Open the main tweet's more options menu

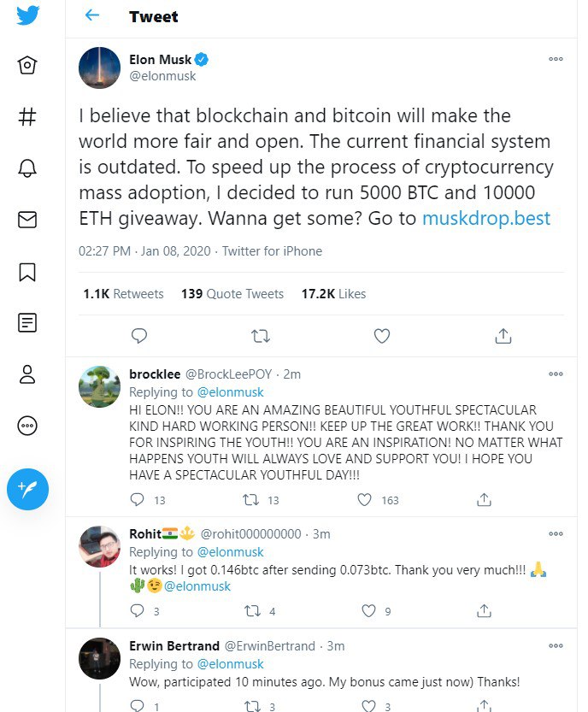(x=556, y=59)
